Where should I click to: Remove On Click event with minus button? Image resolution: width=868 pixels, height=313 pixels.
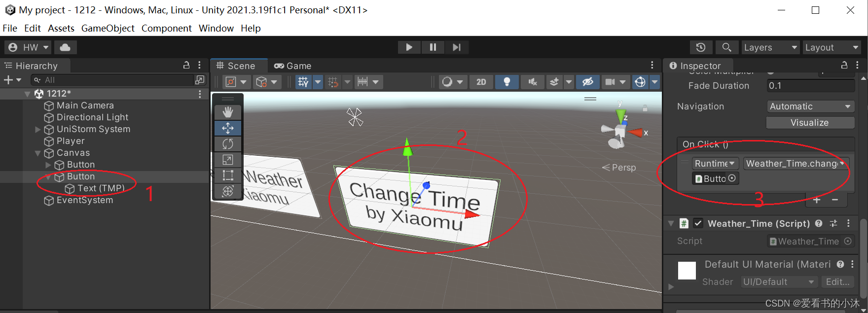tap(835, 200)
